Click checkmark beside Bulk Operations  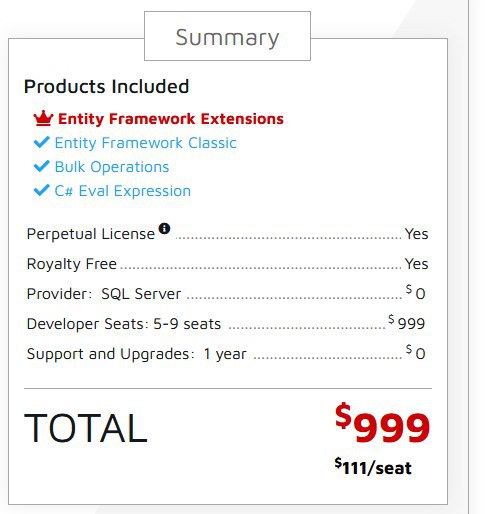point(42,166)
